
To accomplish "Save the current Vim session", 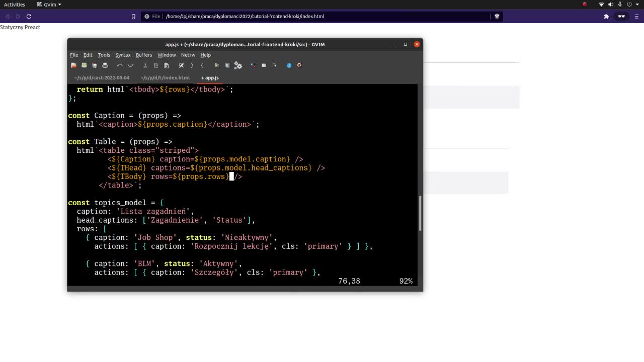I will [x=227, y=65].
